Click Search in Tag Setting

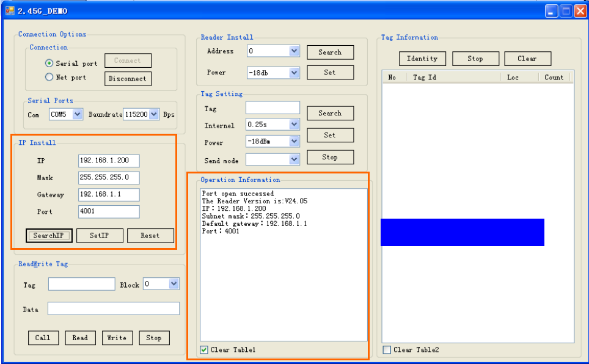tap(330, 113)
